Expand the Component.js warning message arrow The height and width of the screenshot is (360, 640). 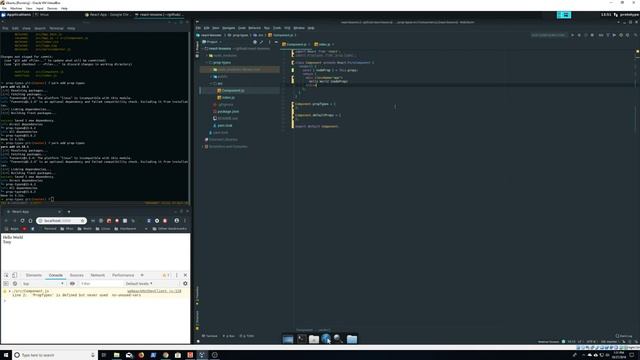point(10,291)
